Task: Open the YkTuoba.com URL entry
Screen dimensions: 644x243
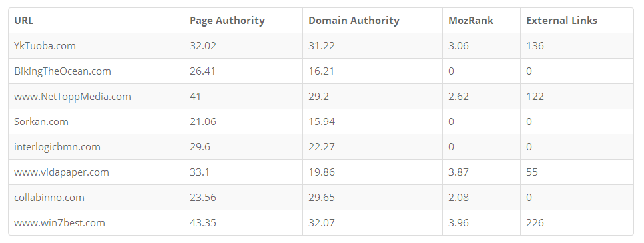Action: pos(45,45)
